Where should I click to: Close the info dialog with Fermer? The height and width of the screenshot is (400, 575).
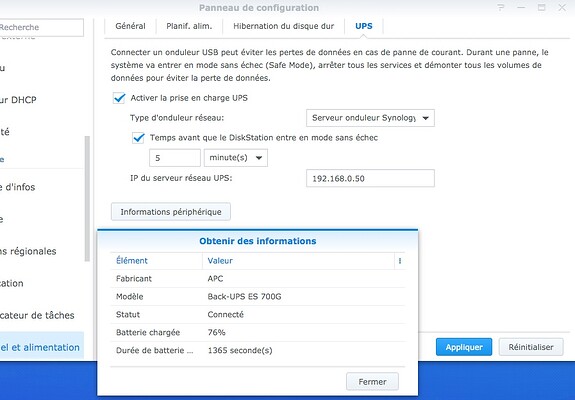[x=372, y=382]
